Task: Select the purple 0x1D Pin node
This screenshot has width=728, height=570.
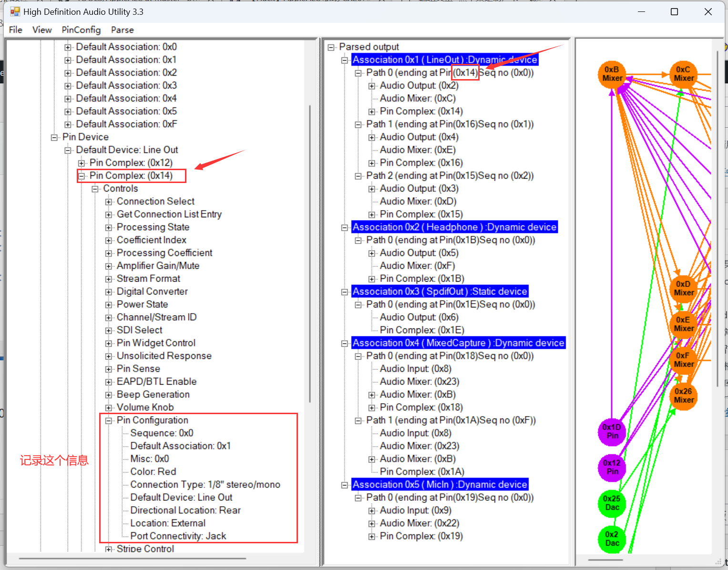Action: (x=612, y=431)
